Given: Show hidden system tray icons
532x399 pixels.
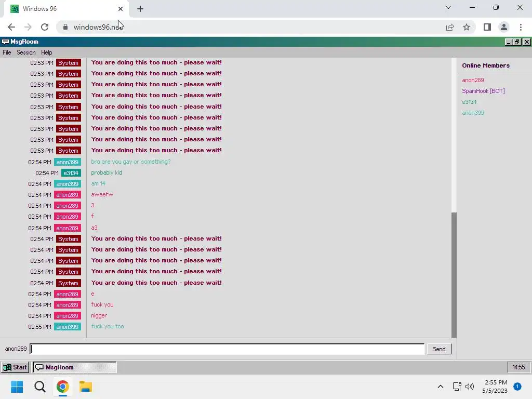Looking at the screenshot, I should pyautogui.click(x=441, y=387).
